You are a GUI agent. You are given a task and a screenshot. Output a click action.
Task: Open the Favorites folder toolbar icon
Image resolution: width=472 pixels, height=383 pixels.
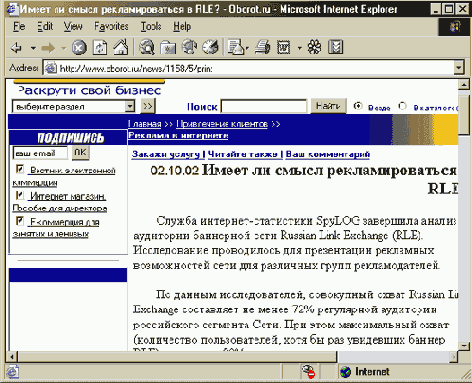tap(168, 47)
